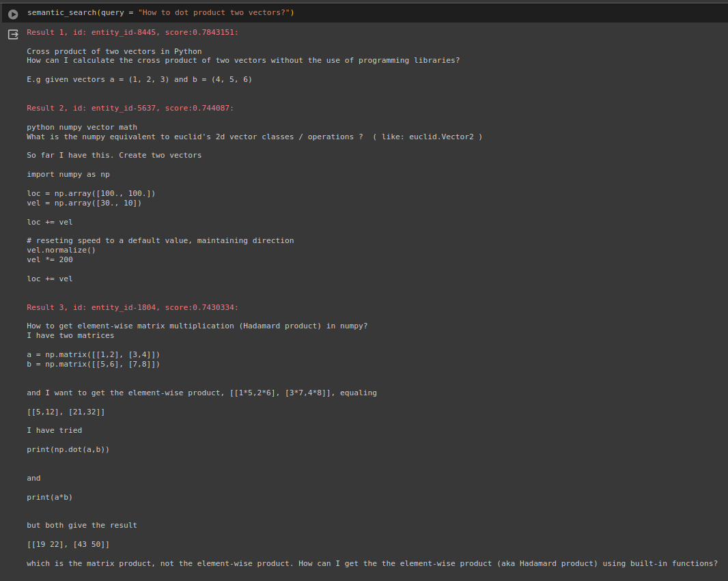Click the print(a*b) code line
Image resolution: width=728 pixels, height=581 pixels.
tap(50, 497)
